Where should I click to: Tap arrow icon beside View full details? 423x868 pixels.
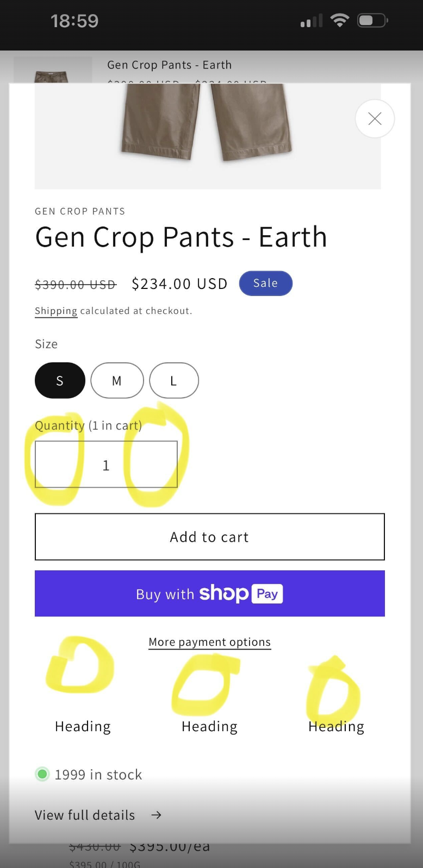156,815
